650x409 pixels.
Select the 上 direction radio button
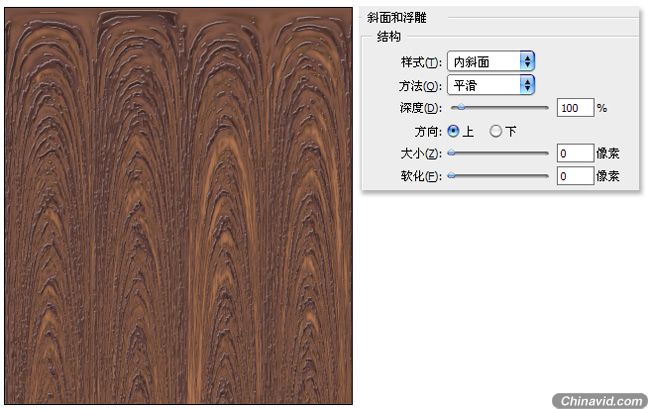click(x=454, y=131)
